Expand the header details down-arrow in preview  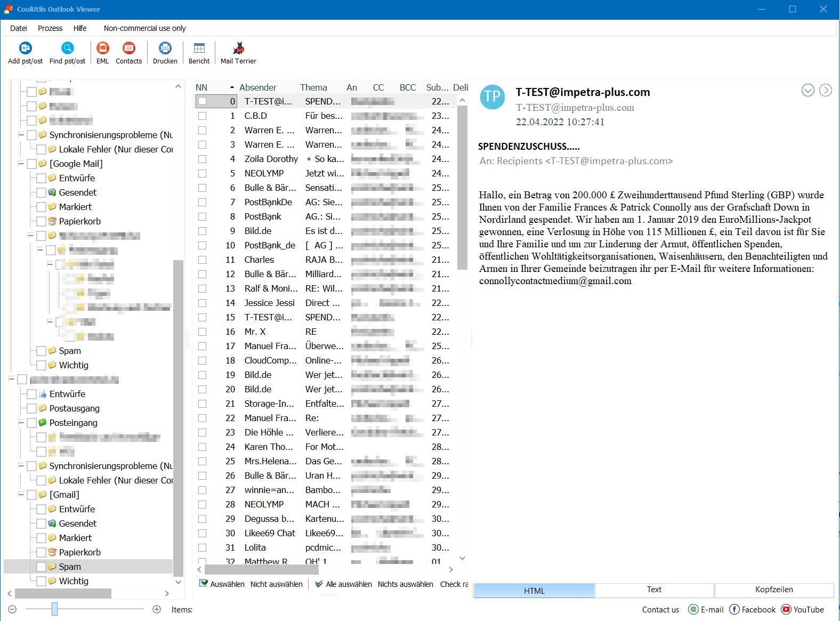807,91
